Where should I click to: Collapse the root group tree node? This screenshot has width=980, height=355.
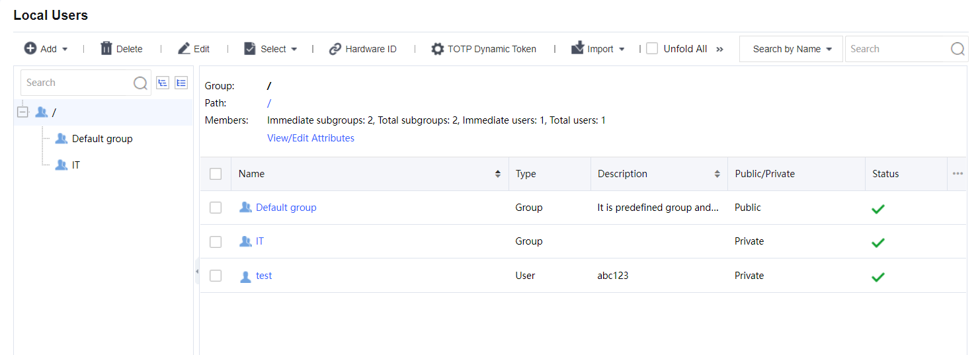22,112
